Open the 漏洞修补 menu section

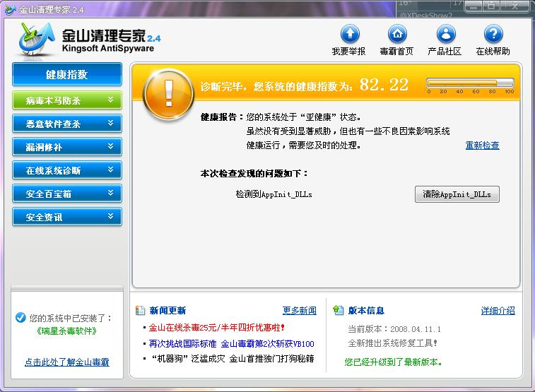(x=67, y=147)
